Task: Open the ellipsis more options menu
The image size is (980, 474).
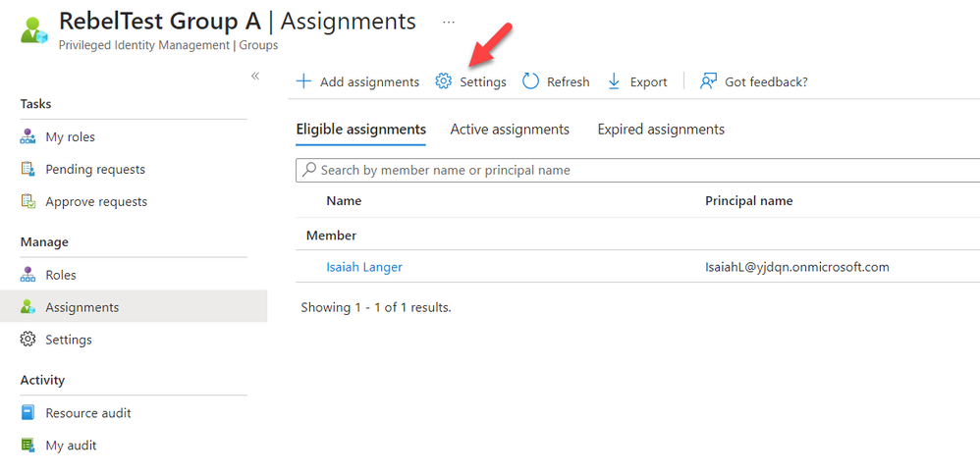Action: pos(449,21)
